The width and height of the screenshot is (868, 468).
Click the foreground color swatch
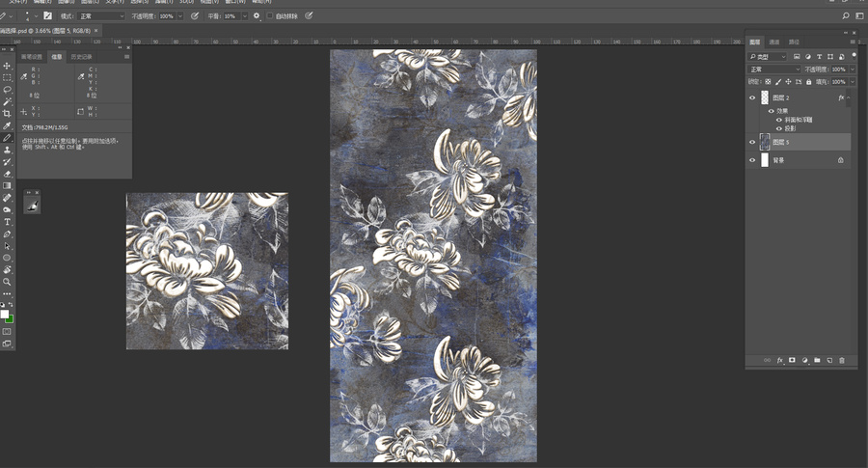tap(5, 314)
